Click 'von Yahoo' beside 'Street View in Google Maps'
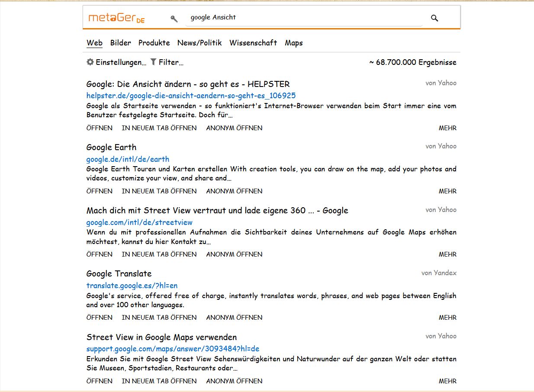Viewport: 534px width, 392px height. [441, 336]
